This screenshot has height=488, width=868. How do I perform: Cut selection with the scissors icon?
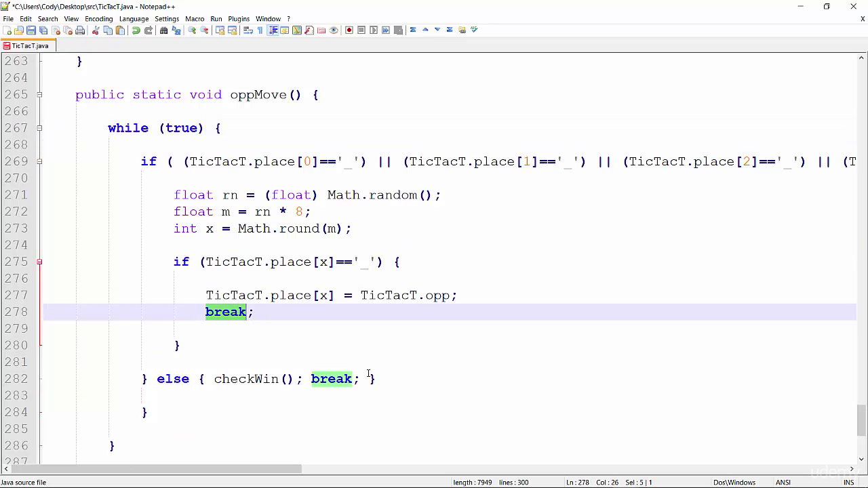point(96,30)
